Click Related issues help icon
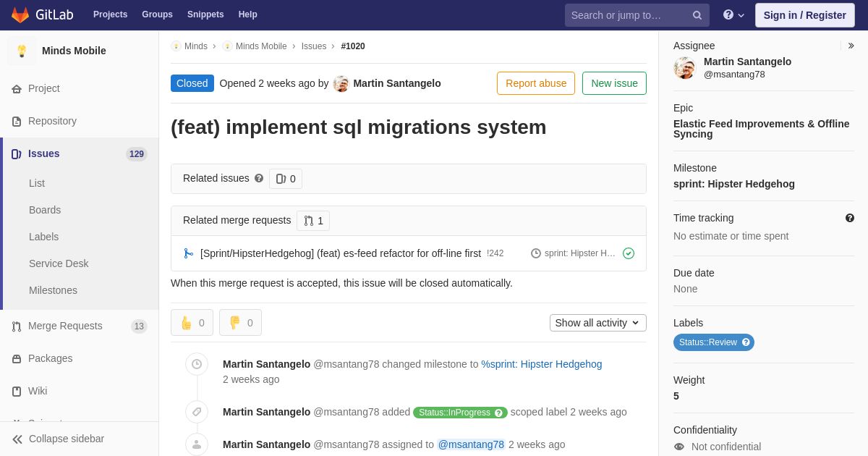Screen dimensions: 868x456 259,178
